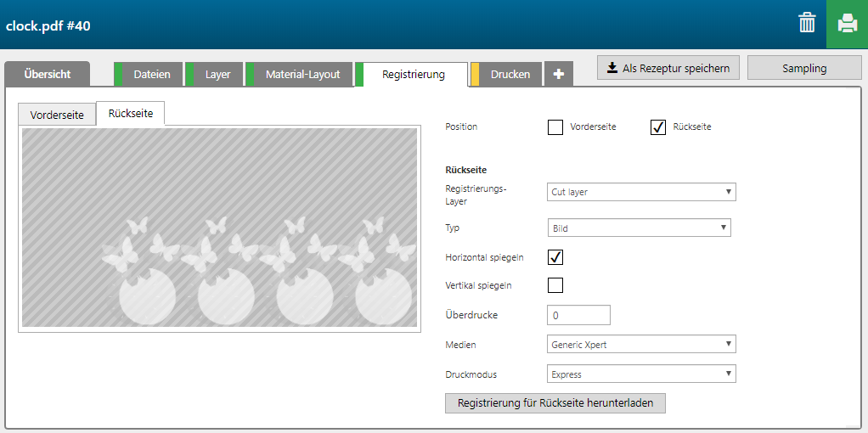Go to the Layer tab
This screenshot has width=868, height=433.
point(217,75)
